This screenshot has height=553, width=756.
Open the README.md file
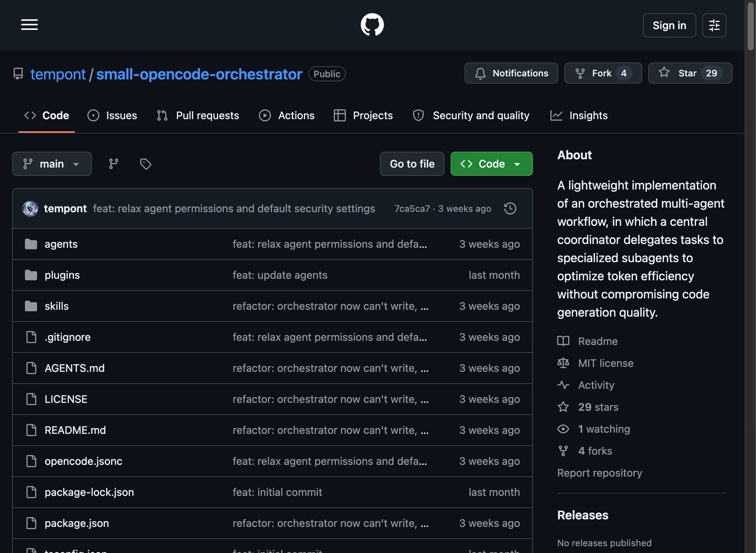click(75, 430)
